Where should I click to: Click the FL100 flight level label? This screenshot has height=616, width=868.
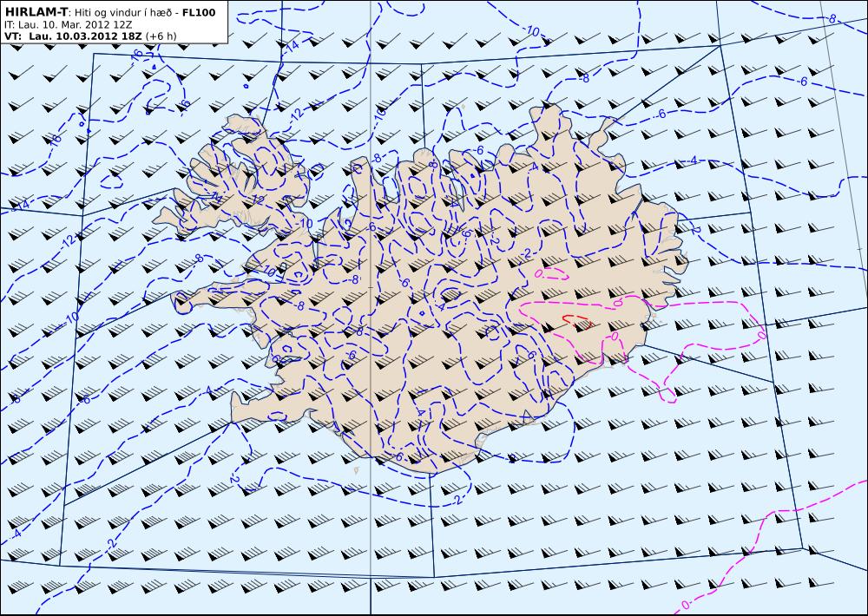click(x=199, y=12)
